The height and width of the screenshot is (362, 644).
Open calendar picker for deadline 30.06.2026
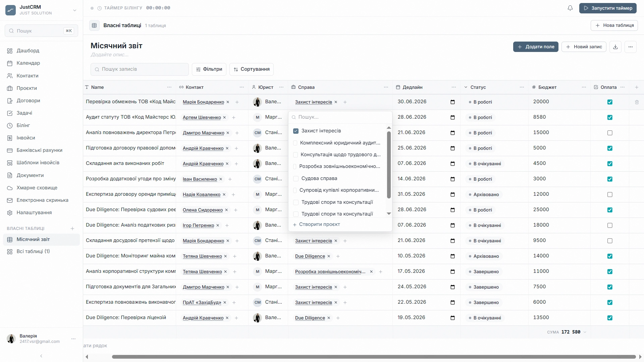(452, 102)
